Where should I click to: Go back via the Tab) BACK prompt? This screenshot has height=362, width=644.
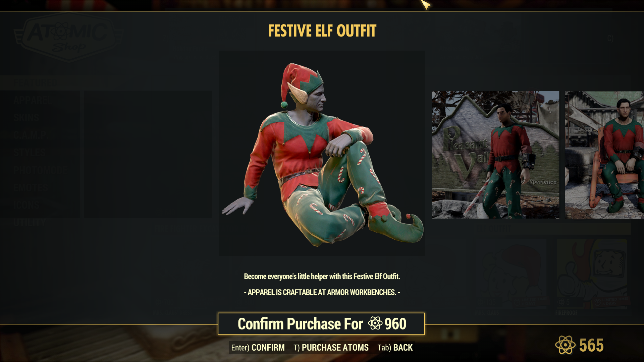coord(395,348)
